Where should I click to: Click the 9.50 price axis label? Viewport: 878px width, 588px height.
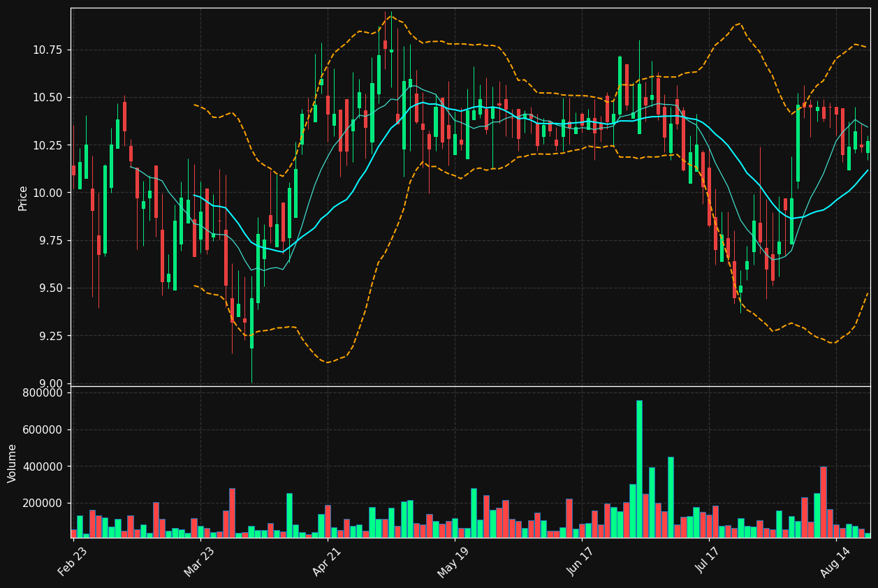click(x=51, y=288)
